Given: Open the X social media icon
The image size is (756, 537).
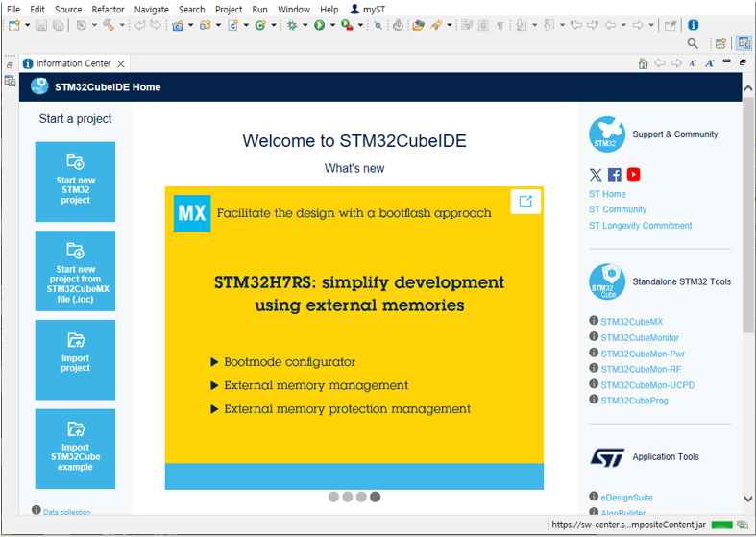Looking at the screenshot, I should (x=596, y=175).
